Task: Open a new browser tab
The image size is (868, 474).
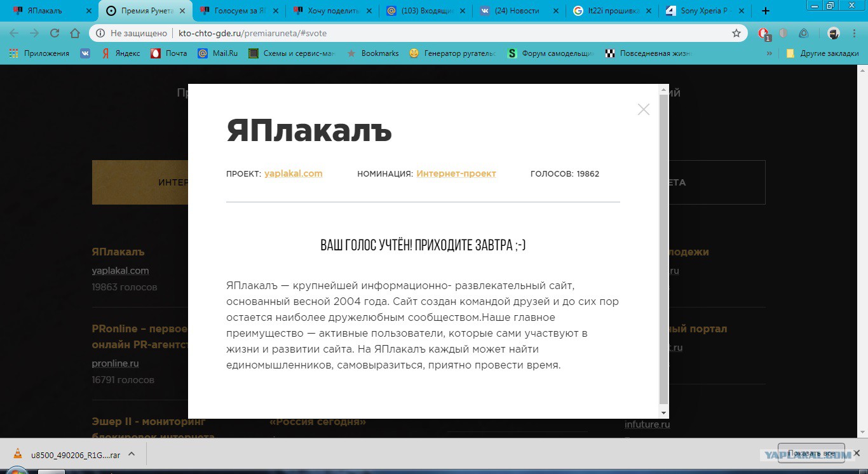Action: coord(766,11)
